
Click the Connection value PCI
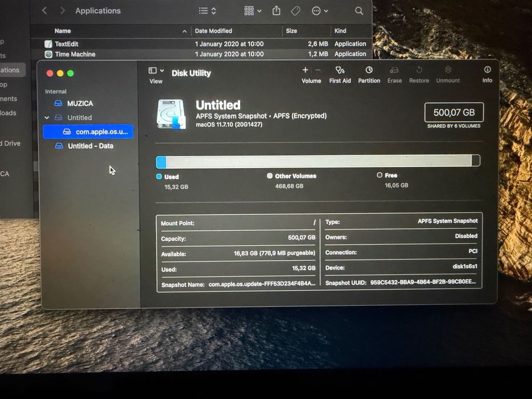click(x=473, y=251)
